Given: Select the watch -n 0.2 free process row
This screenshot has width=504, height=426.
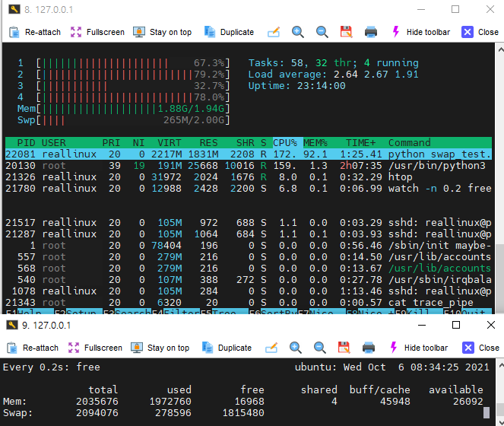Looking at the screenshot, I should (x=249, y=188).
